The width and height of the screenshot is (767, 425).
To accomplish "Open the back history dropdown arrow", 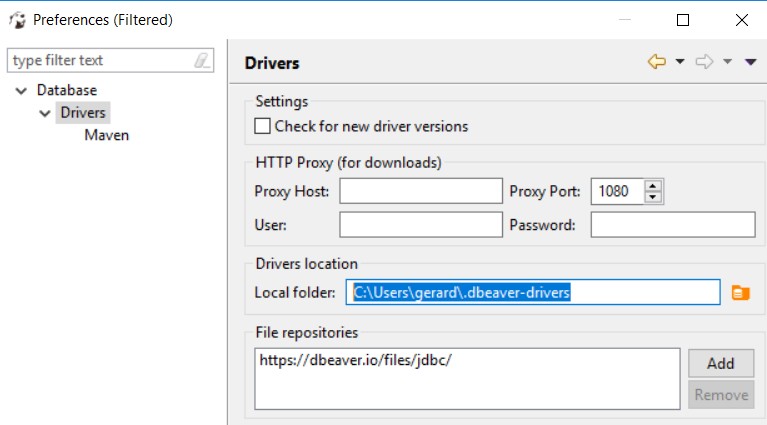I will [680, 62].
